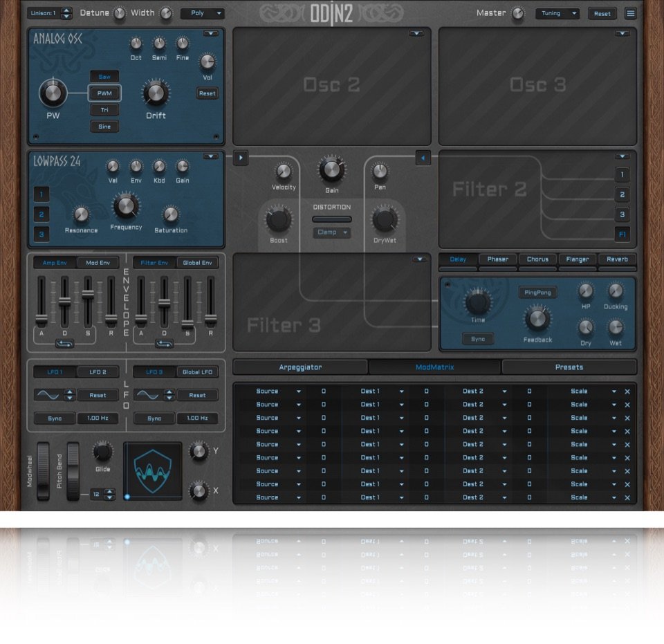664x644 pixels.
Task: Open the Lowpass 24 filter type dropdown
Action: click(210, 156)
